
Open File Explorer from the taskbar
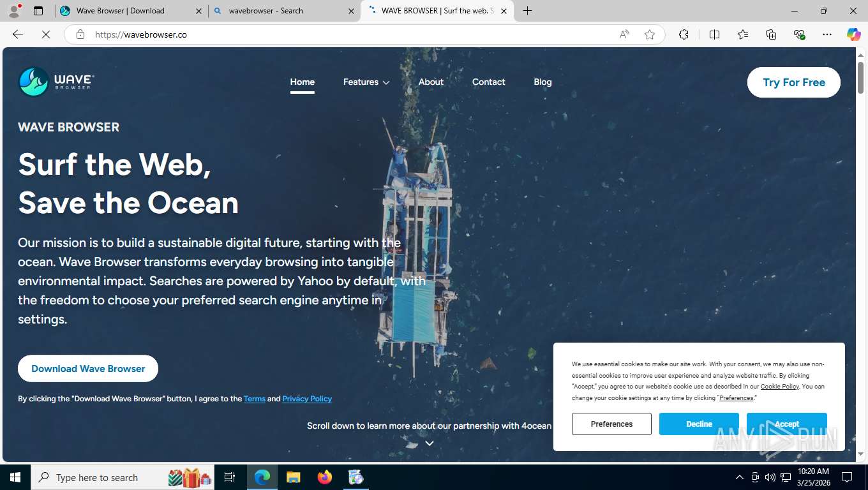coord(293,477)
